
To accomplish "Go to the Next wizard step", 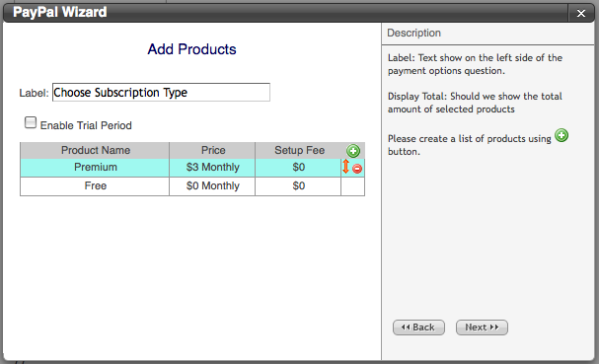I will (482, 328).
